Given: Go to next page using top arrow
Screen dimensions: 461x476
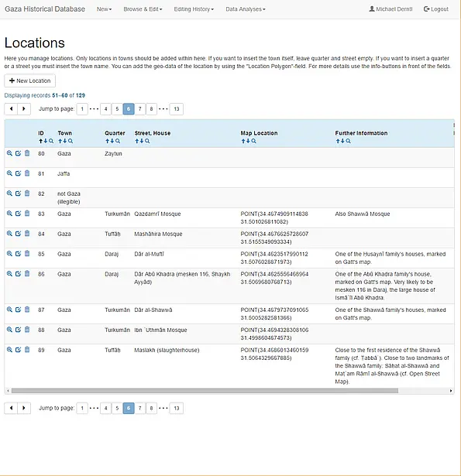Looking at the screenshot, I should point(24,109).
